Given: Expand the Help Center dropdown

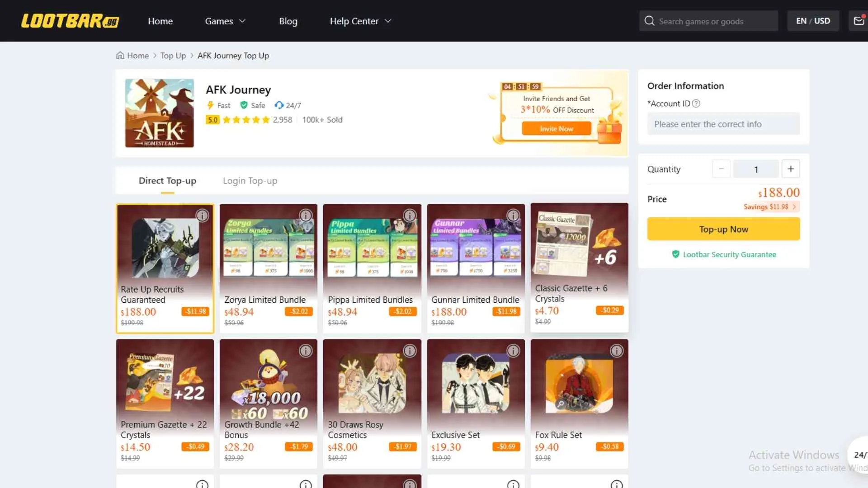Looking at the screenshot, I should tap(360, 21).
